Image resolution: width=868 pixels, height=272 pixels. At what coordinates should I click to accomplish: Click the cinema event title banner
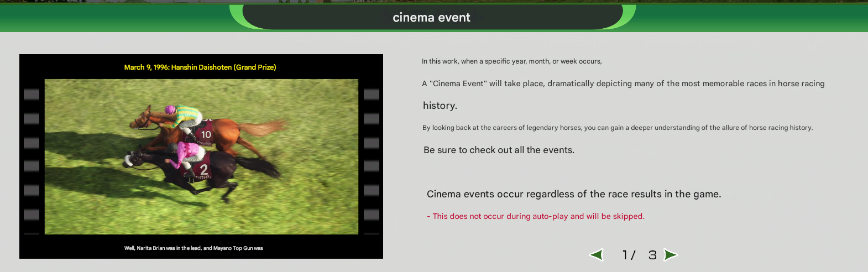(x=432, y=17)
